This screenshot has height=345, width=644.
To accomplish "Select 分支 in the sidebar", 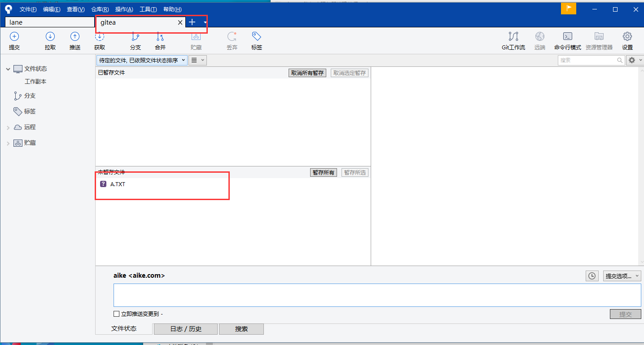I will [30, 96].
